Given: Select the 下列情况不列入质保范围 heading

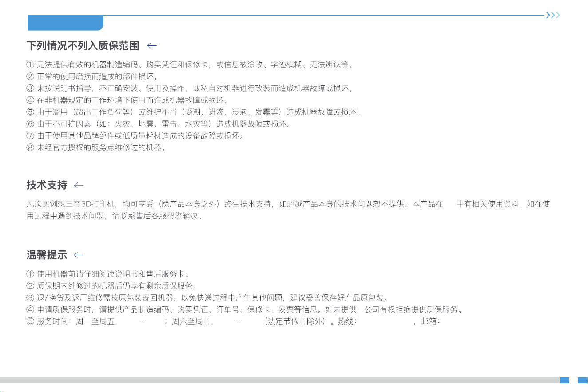Looking at the screenshot, I should 83,45.
